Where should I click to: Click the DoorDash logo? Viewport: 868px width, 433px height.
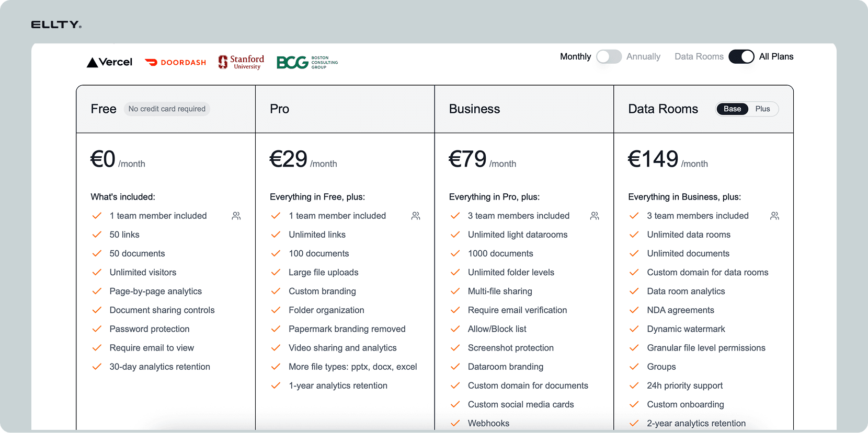click(175, 62)
